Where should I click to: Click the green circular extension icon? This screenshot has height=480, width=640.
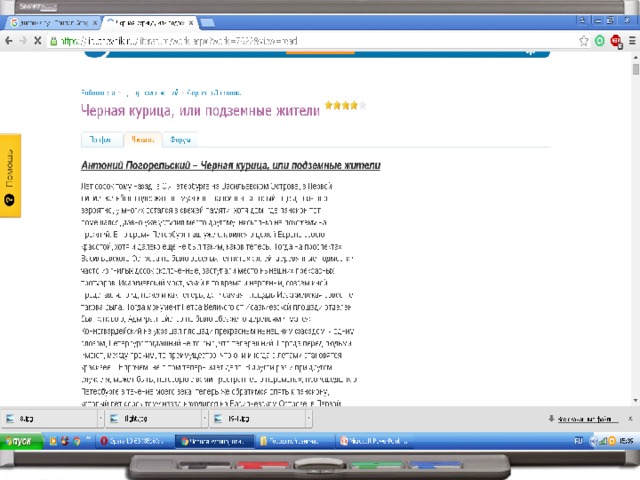(600, 41)
